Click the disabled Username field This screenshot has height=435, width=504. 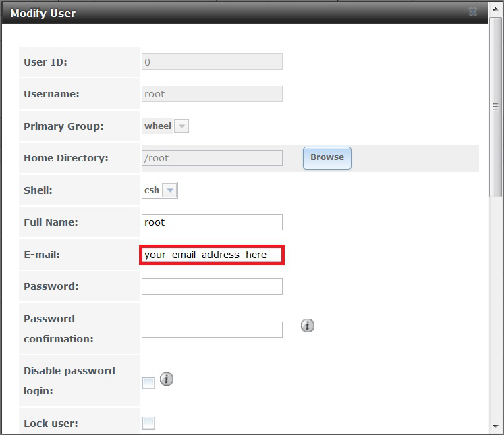(212, 94)
